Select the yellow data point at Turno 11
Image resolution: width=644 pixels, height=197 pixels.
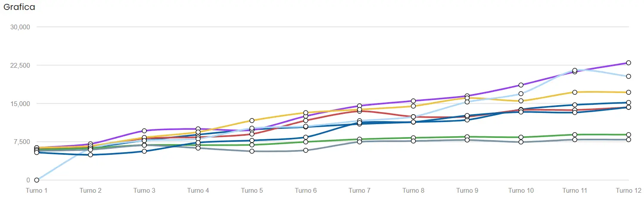click(575, 92)
